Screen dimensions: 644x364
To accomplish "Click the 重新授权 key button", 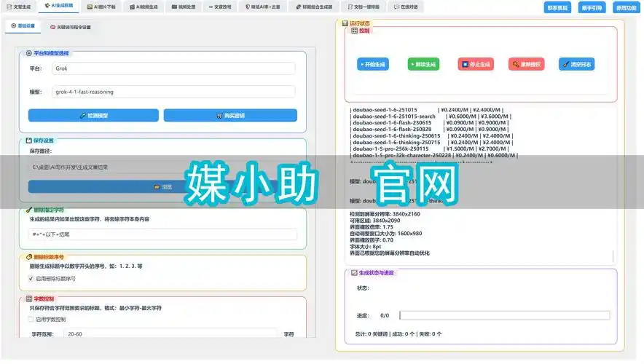I will pos(527,65).
